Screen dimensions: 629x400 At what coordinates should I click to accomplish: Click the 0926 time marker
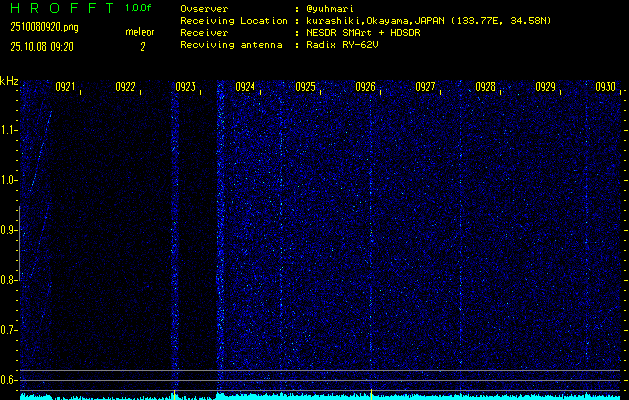click(x=365, y=88)
